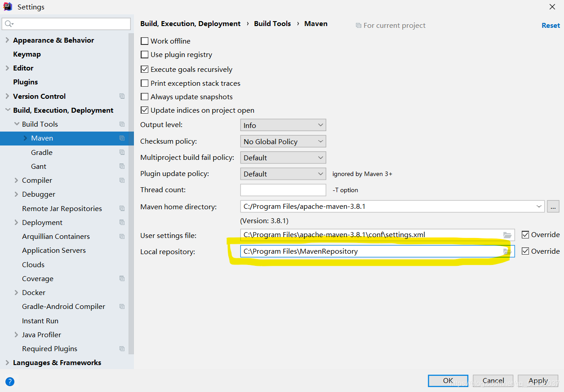Click the project-level icon next to Version Control
The image size is (564, 392).
coord(122,96)
